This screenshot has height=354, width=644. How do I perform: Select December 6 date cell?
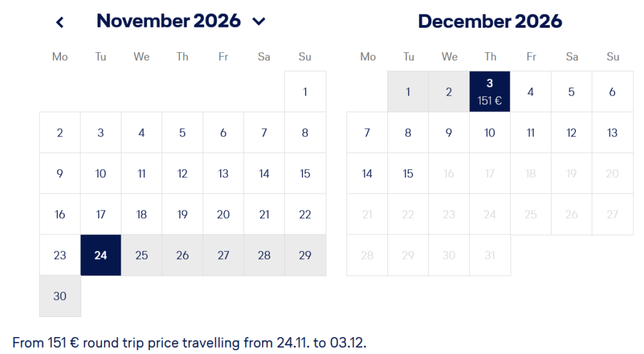pos(613,92)
